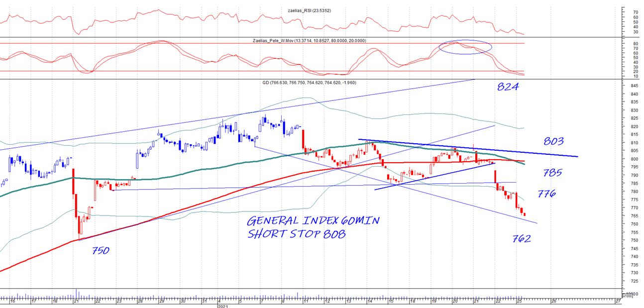Select the 785 level annotation

[x=552, y=173]
